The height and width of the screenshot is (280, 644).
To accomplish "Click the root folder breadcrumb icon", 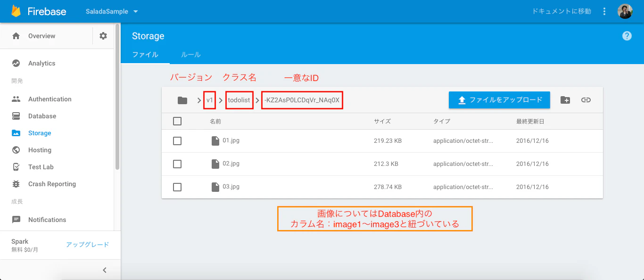I will coord(182,100).
